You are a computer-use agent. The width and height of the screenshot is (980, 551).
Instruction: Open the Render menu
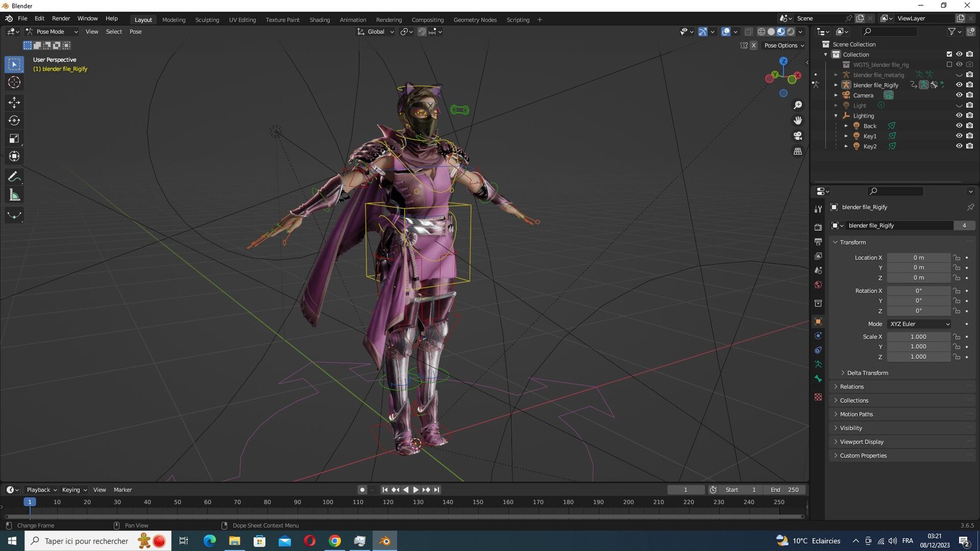(61, 18)
